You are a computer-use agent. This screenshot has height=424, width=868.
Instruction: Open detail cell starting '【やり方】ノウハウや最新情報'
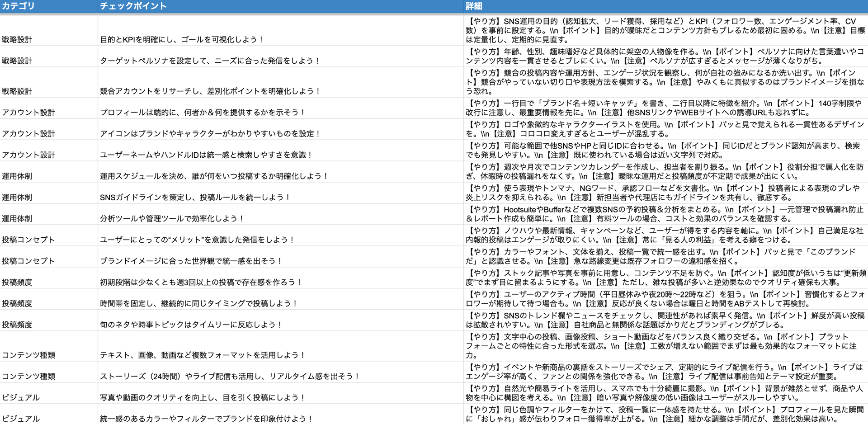click(666, 236)
